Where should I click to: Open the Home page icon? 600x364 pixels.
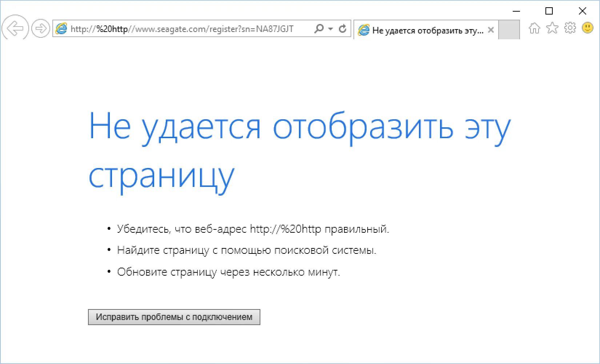click(534, 28)
